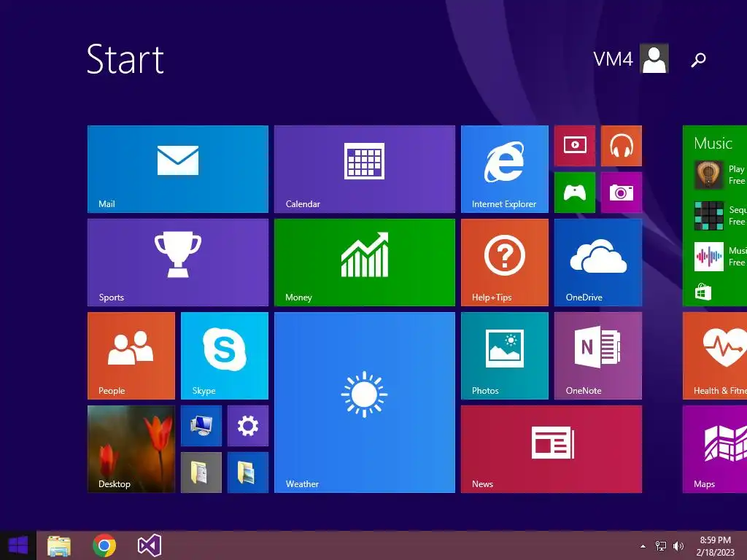Image resolution: width=747 pixels, height=560 pixels.
Task: Open the waveform music app in Music tile
Action: pyautogui.click(x=709, y=257)
